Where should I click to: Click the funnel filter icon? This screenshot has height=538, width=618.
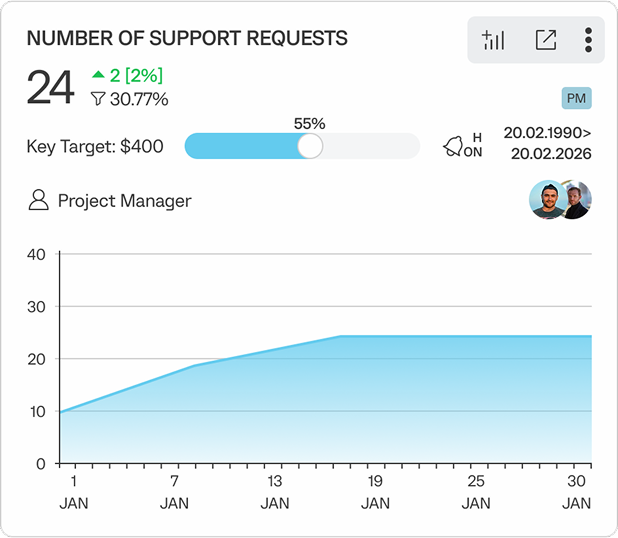(98, 99)
